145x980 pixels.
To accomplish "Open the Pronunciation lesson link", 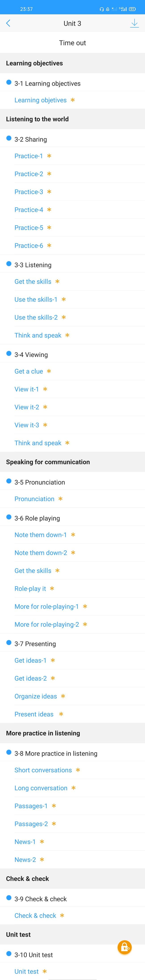I will click(x=34, y=499).
